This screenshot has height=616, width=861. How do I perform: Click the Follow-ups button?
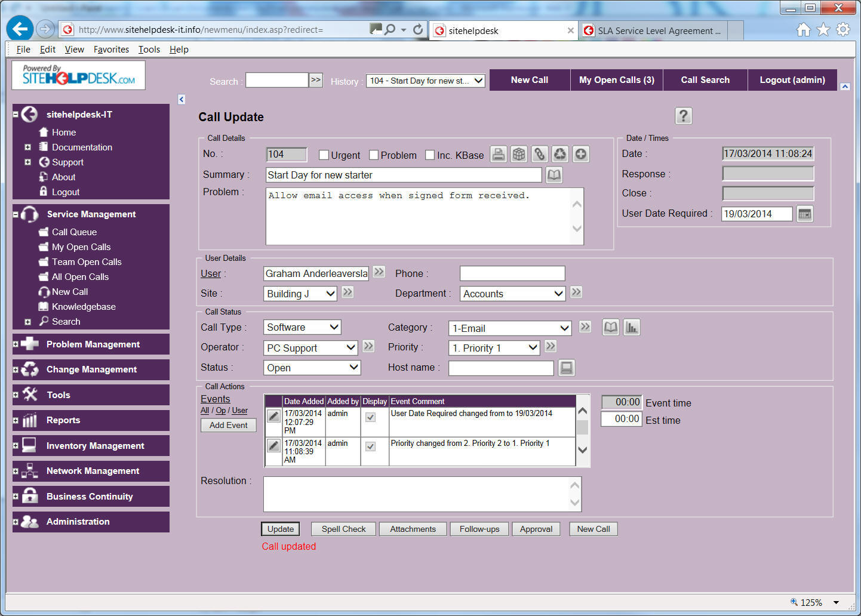(479, 529)
